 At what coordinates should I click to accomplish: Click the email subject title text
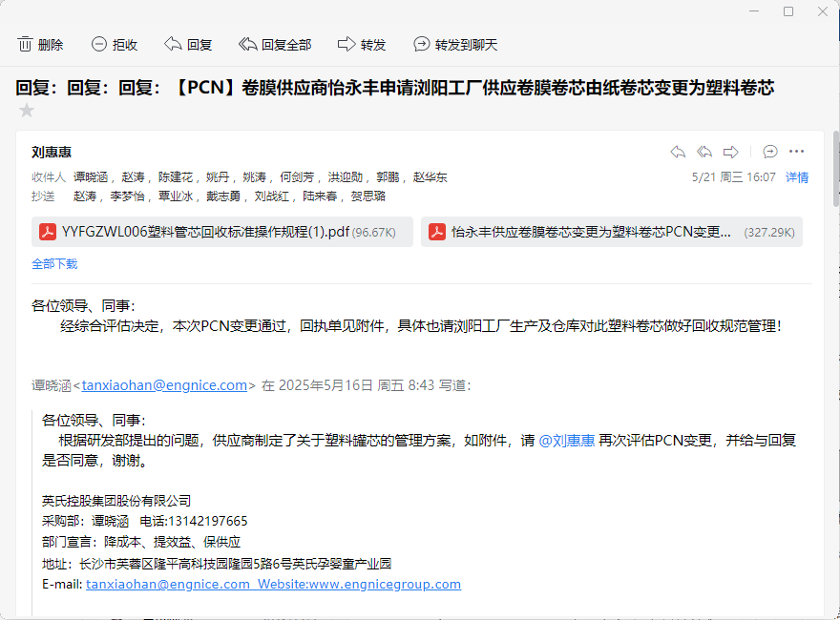[395, 87]
